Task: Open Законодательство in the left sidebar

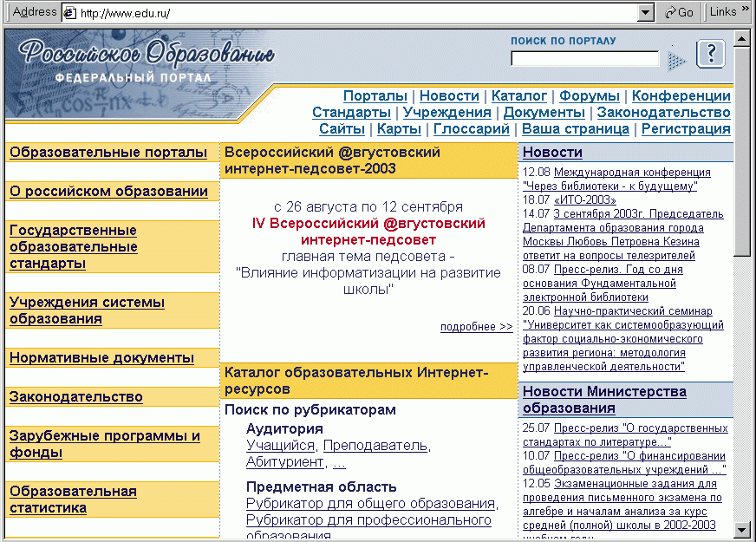Action: click(76, 397)
